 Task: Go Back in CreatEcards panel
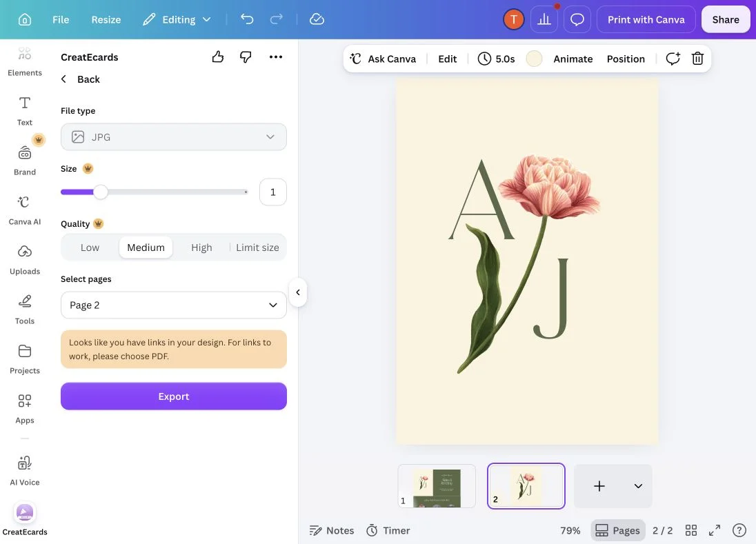point(81,79)
